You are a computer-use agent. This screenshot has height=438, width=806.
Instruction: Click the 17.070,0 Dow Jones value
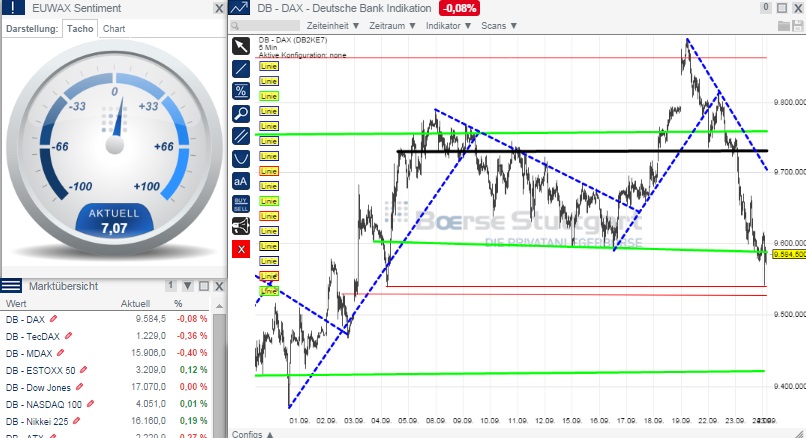pos(148,387)
